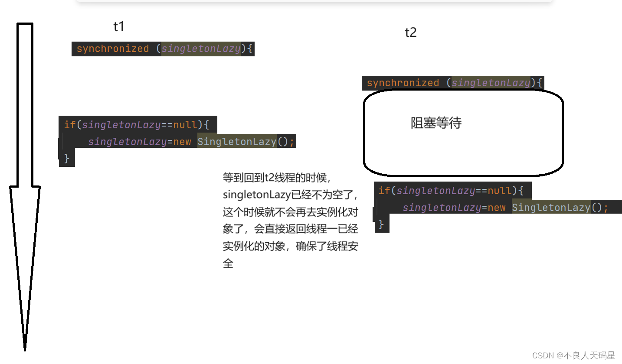
Task: Click the line "实例化的对象，确保了线程安"
Action: (291, 246)
